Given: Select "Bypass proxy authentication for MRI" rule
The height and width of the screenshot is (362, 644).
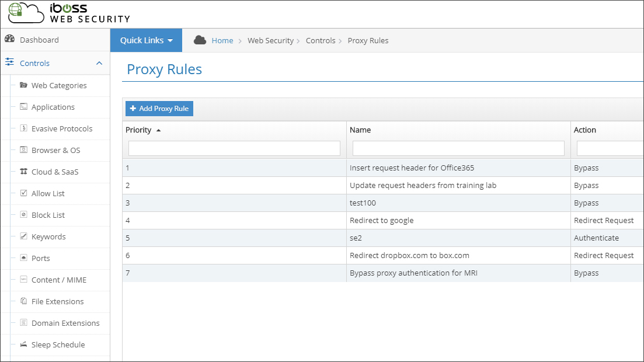Looking at the screenshot, I should point(413,273).
